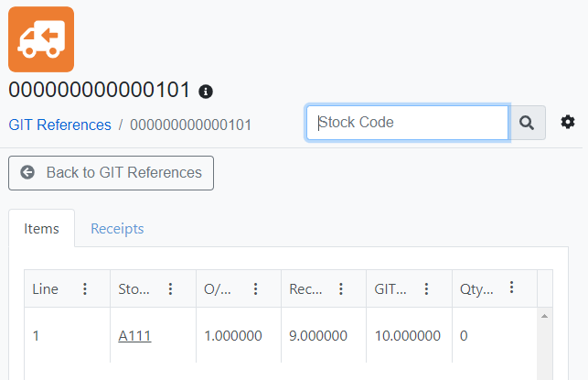Click the Qty... column header
Viewport: 588px width, 380px height.
(495, 288)
